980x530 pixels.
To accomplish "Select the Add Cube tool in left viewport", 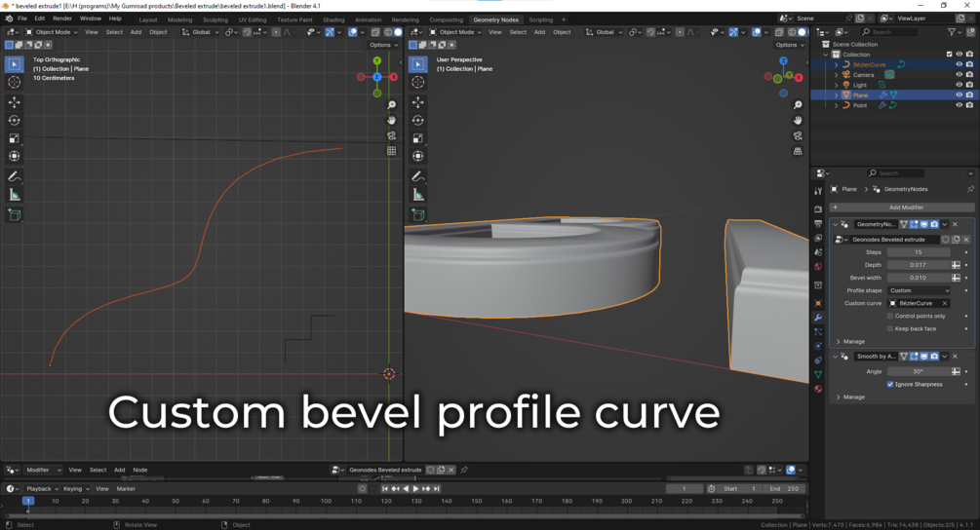I will [15, 215].
